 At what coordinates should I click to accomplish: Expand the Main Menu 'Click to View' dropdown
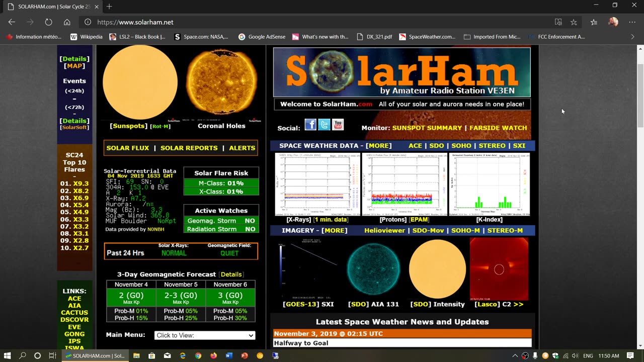pos(205,335)
